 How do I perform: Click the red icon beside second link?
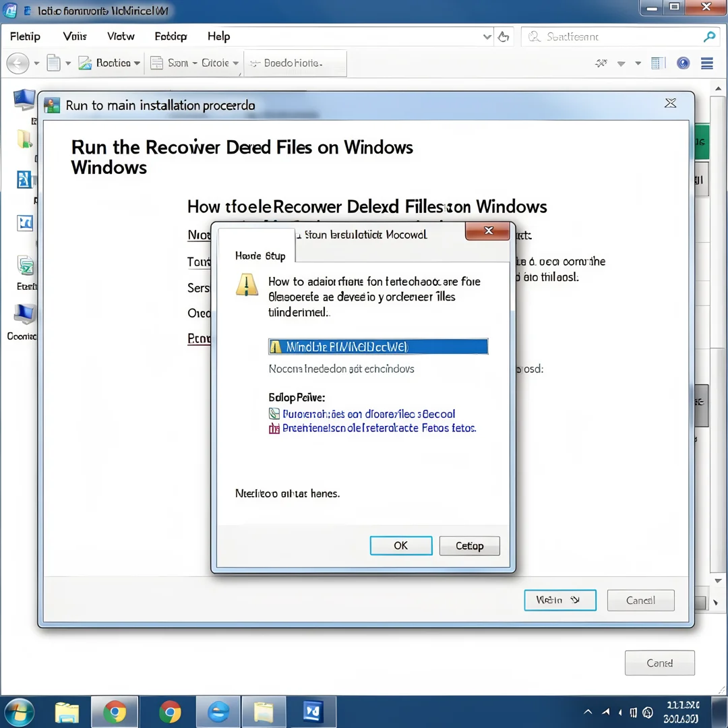274,428
